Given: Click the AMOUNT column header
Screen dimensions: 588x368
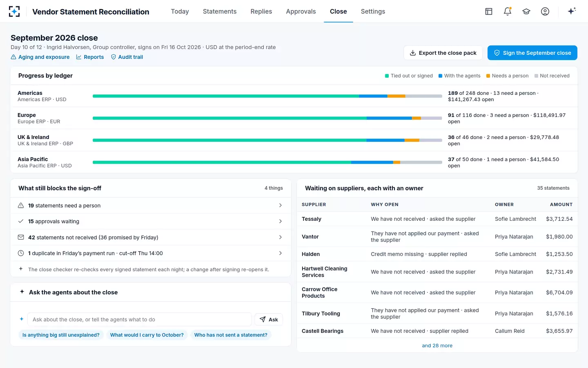Looking at the screenshot, I should pos(561,204).
